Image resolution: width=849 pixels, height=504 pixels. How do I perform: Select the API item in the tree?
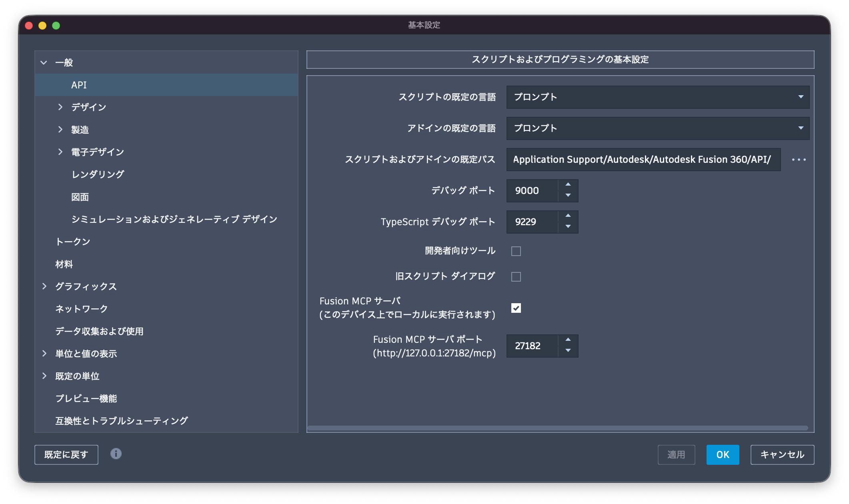(x=166, y=85)
